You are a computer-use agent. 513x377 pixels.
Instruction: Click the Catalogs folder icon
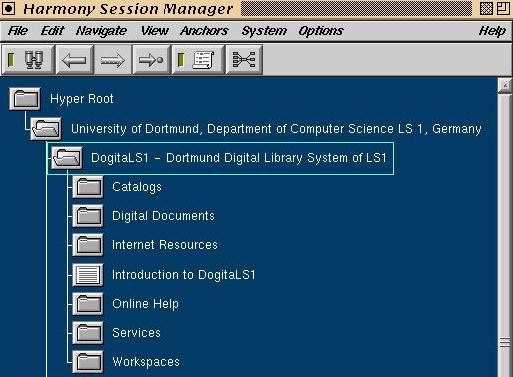point(88,187)
